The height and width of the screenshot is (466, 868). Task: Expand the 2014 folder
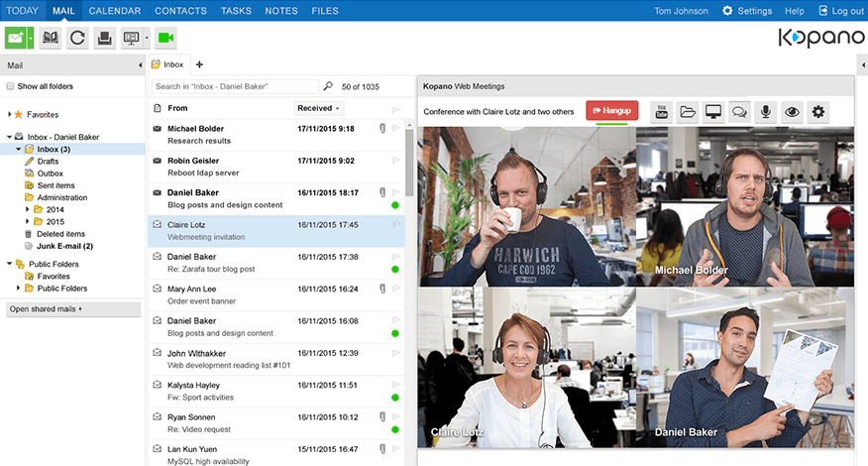[x=28, y=210]
